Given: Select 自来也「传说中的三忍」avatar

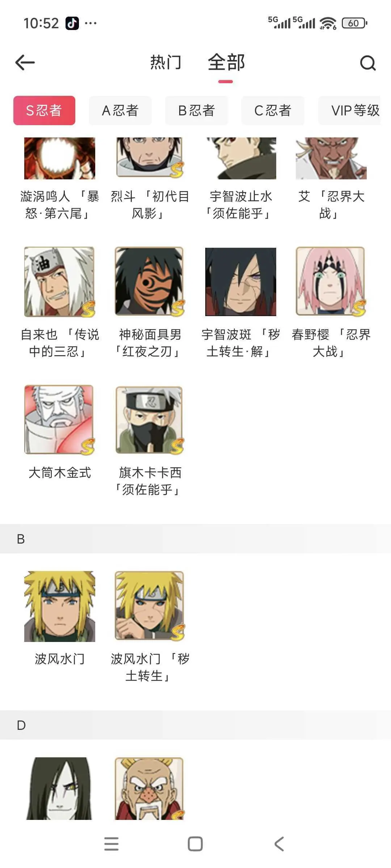Looking at the screenshot, I should (60, 282).
